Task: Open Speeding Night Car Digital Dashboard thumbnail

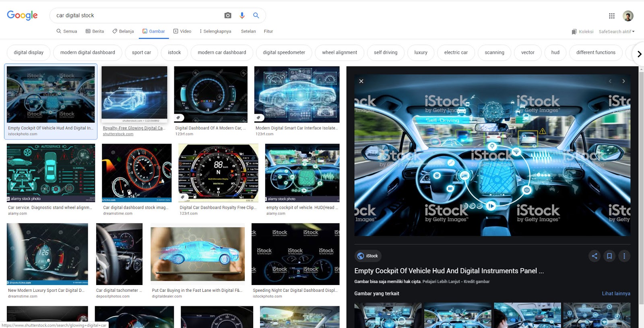Action: point(295,254)
